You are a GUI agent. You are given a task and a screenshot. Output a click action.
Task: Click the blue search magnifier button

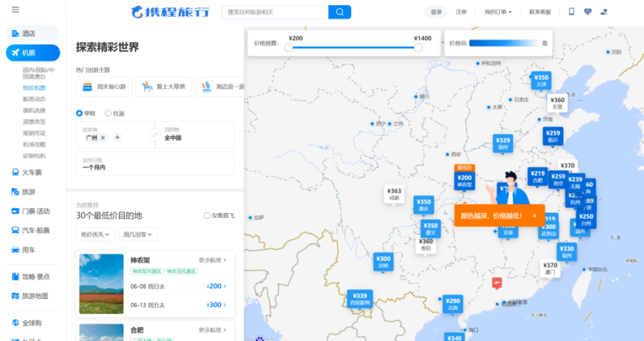(x=339, y=12)
